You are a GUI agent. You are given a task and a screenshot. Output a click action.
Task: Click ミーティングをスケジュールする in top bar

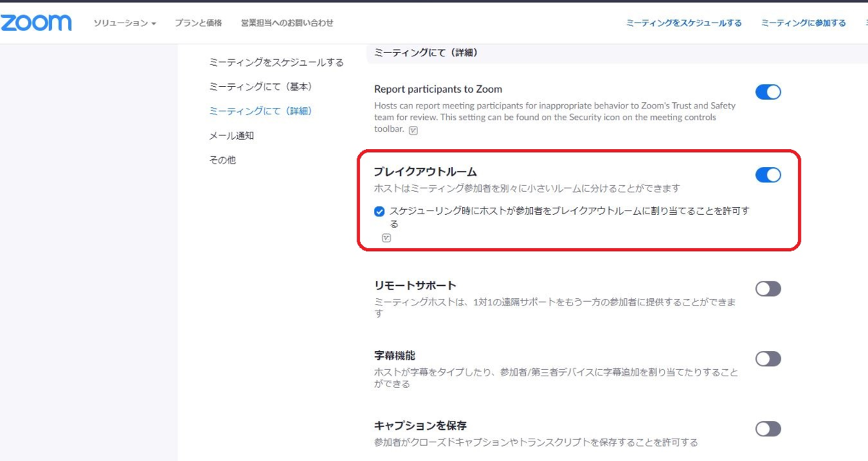[x=684, y=23]
